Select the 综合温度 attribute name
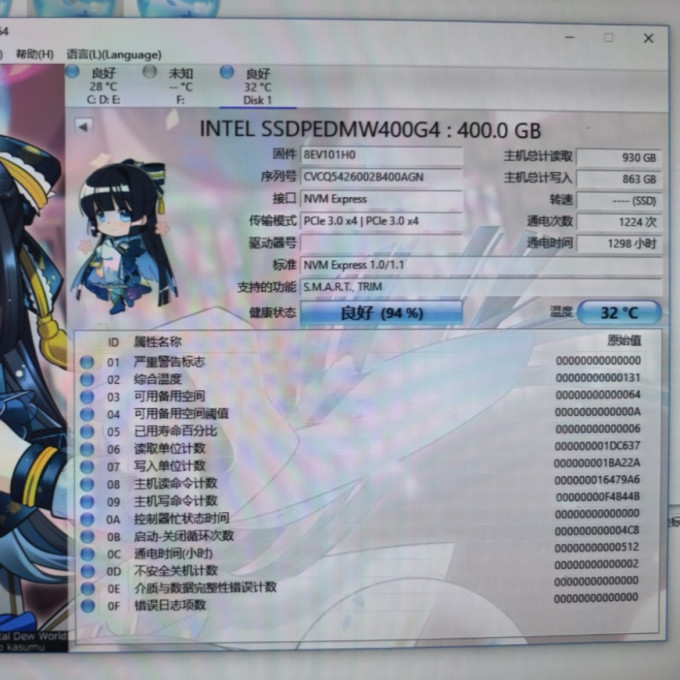This screenshot has height=680, width=680. (157, 379)
